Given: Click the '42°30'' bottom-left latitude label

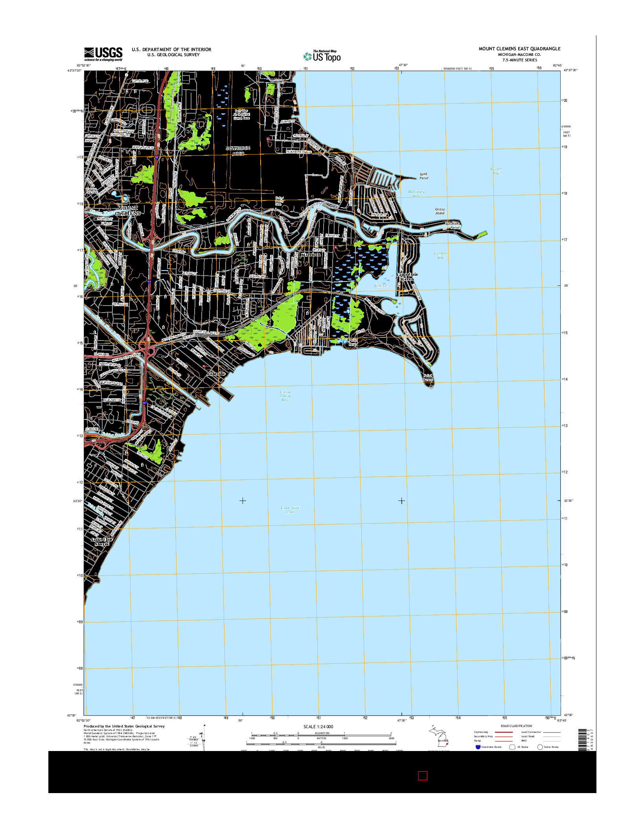Looking at the screenshot, I should pos(72,715).
